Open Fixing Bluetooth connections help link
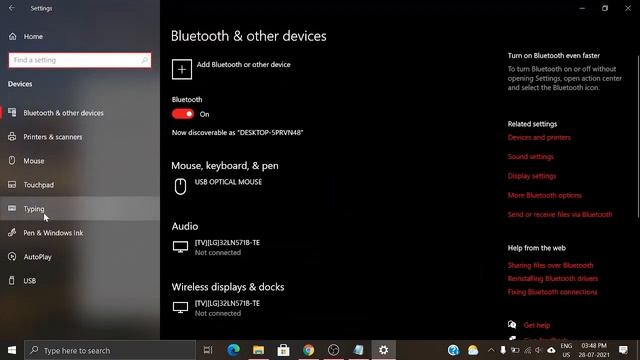The image size is (640, 360). pyautogui.click(x=552, y=292)
